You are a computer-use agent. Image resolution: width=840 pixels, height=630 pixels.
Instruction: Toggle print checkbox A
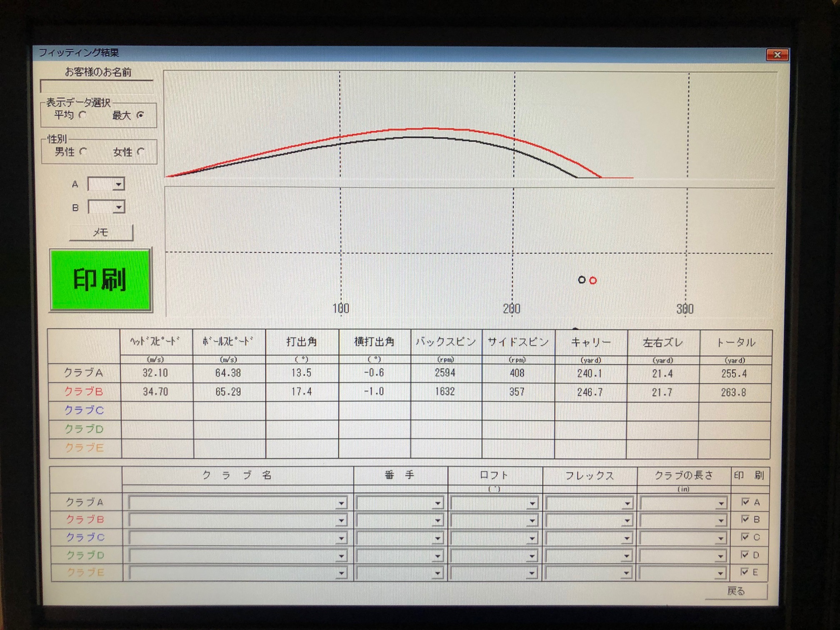pos(745,502)
